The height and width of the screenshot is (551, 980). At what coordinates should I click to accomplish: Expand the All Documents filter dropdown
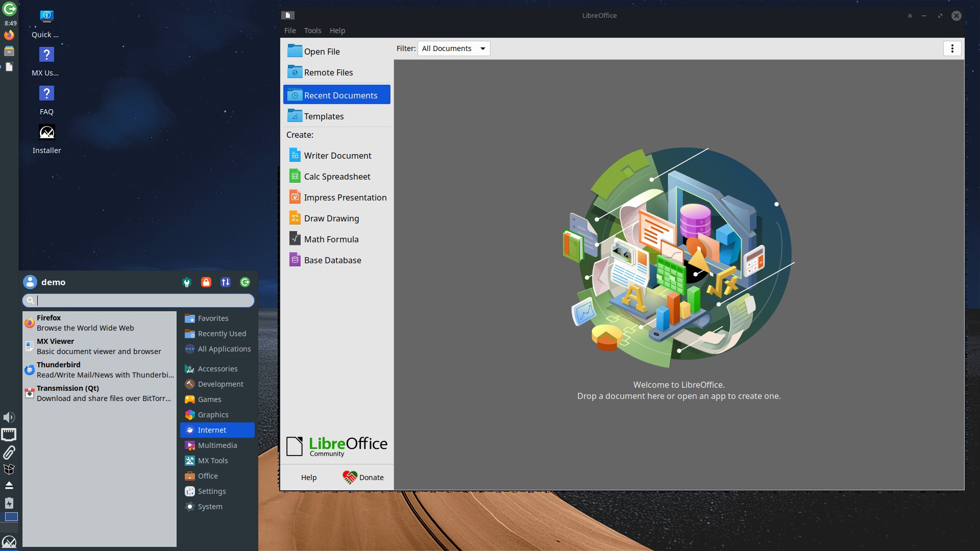coord(453,48)
